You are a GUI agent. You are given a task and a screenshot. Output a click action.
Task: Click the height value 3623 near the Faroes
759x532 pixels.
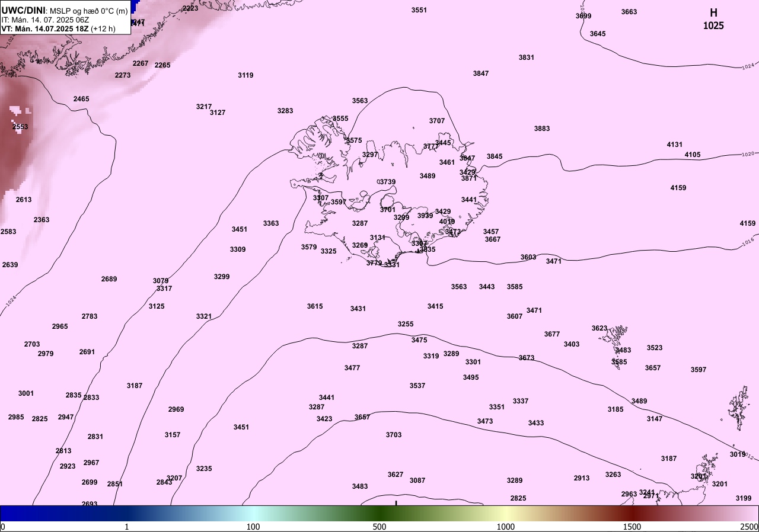[x=599, y=328]
